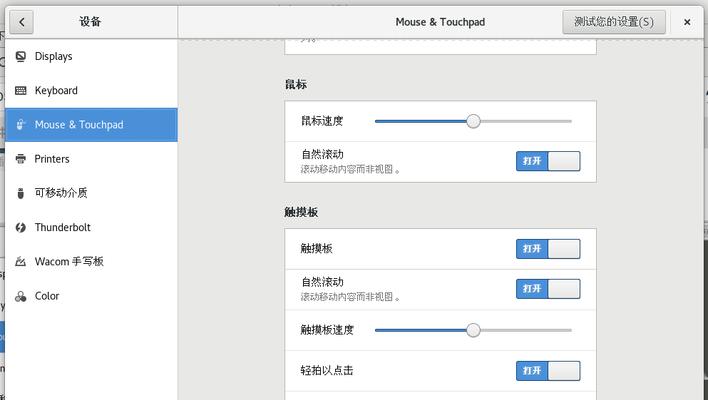
Task: Click the 鼠标速度 slider handle
Action: pyautogui.click(x=473, y=121)
